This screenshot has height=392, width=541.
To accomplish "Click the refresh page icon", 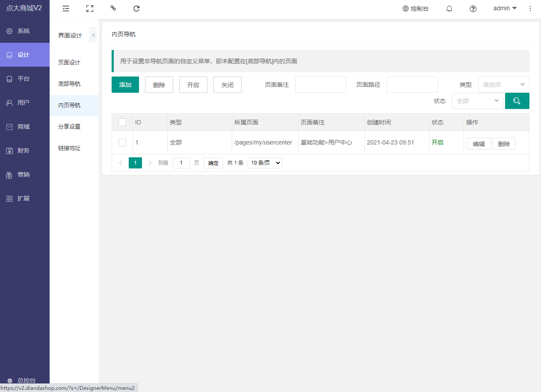I will click(x=136, y=9).
